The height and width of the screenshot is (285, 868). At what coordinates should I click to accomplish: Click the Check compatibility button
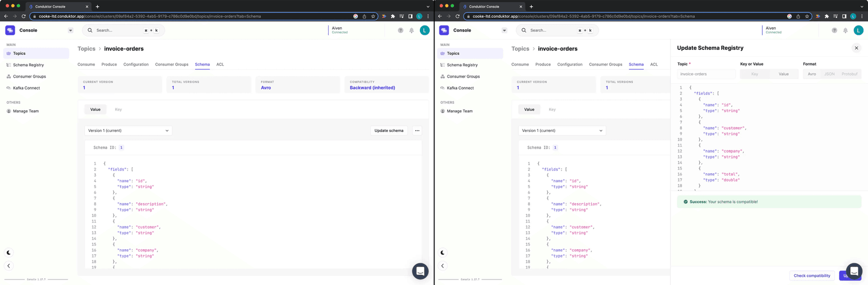pyautogui.click(x=812, y=276)
